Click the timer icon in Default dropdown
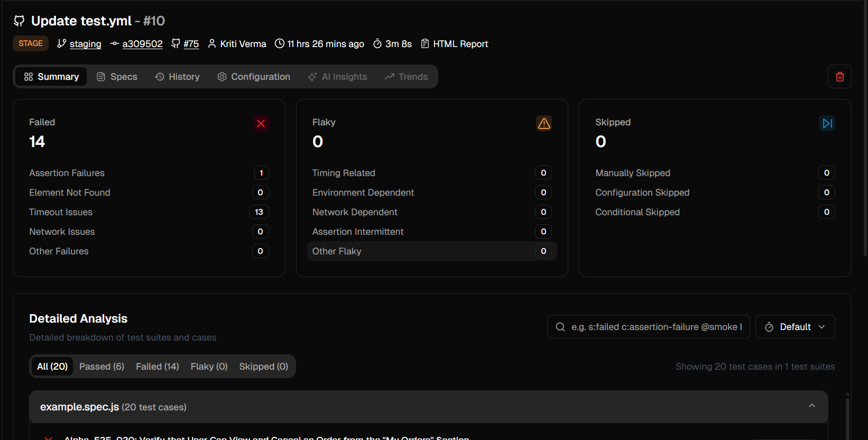The height and width of the screenshot is (440, 868). [769, 327]
